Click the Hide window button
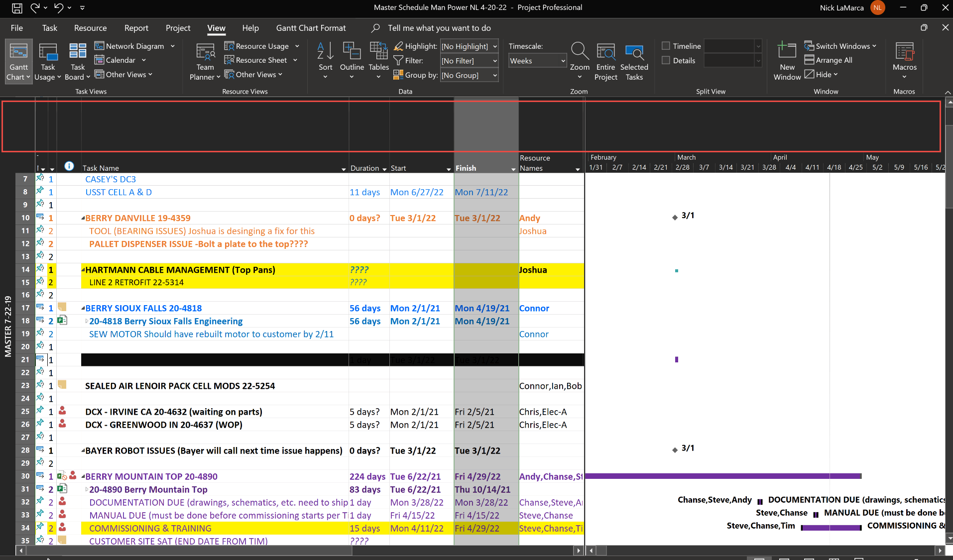The width and height of the screenshot is (953, 560). pyautogui.click(x=821, y=74)
